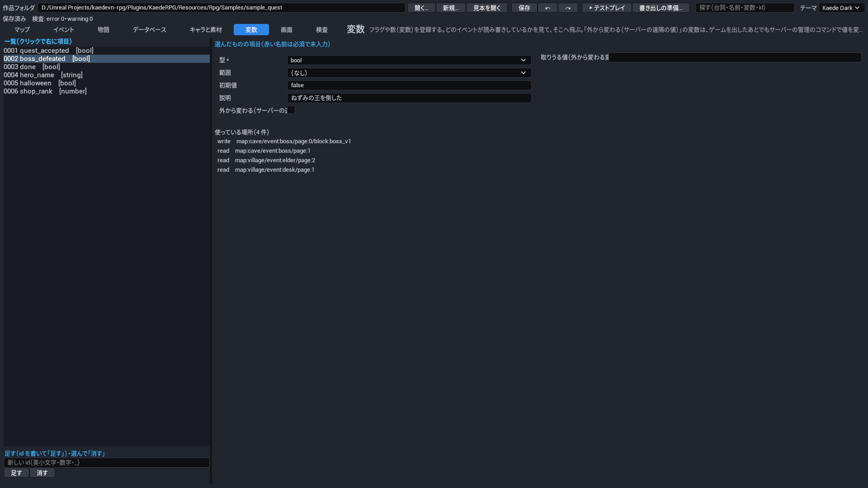The height and width of the screenshot is (488, 868).
Task: Jump to read map:village/event:elder/page:2
Action: pos(266,160)
